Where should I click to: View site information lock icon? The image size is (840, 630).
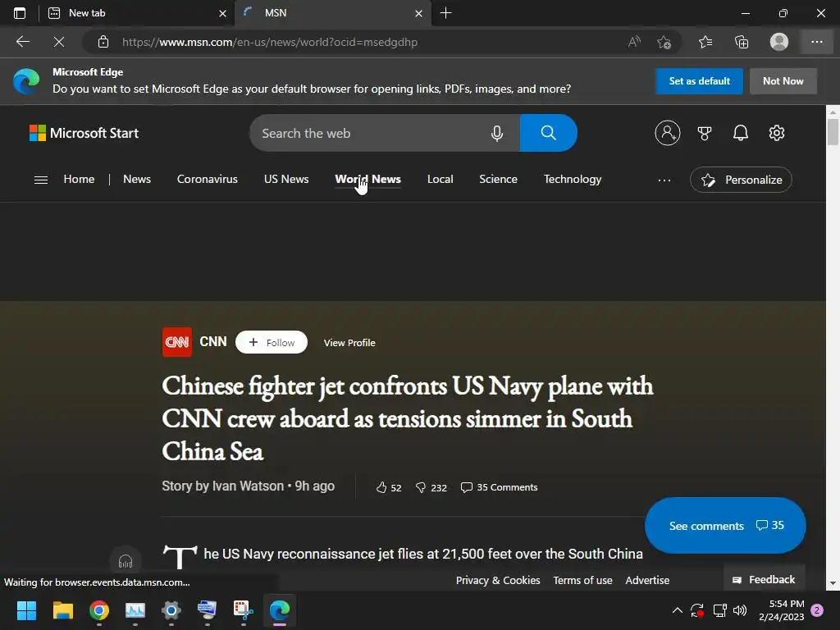[x=103, y=42]
